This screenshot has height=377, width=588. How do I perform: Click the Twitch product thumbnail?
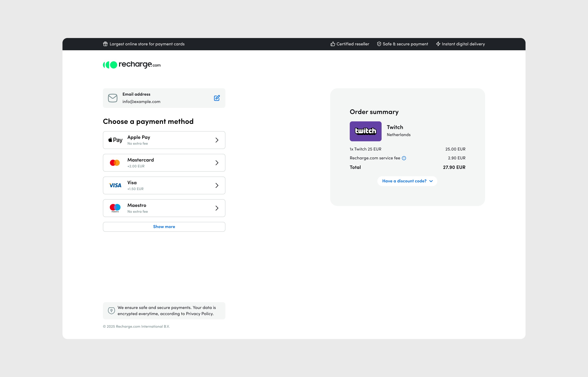click(x=365, y=131)
